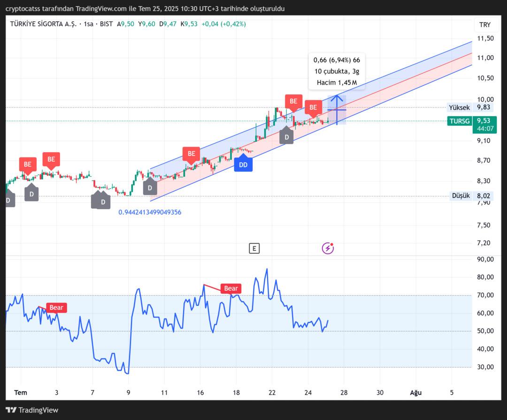Click the 50,00 RSI axis label
The image size is (507, 420).
(485, 331)
